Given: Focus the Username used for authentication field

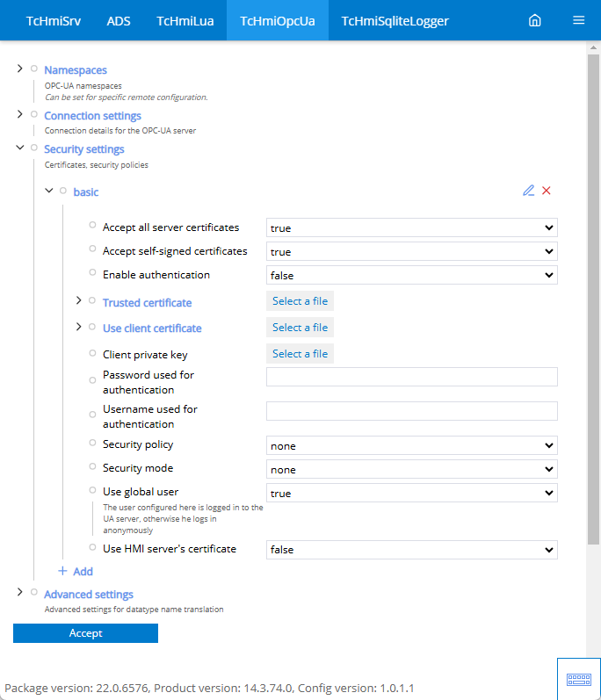Looking at the screenshot, I should point(412,411).
